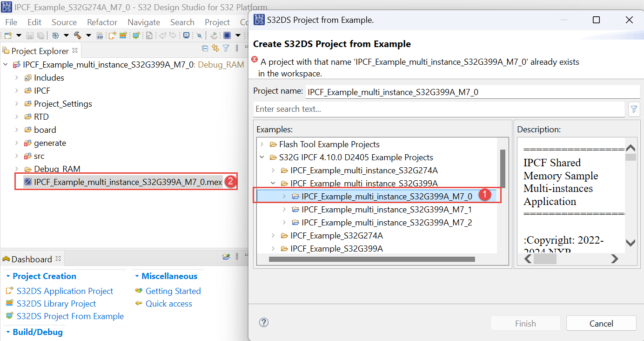This screenshot has width=644, height=341.
Task: Open the Quick access link
Action: tap(169, 303)
